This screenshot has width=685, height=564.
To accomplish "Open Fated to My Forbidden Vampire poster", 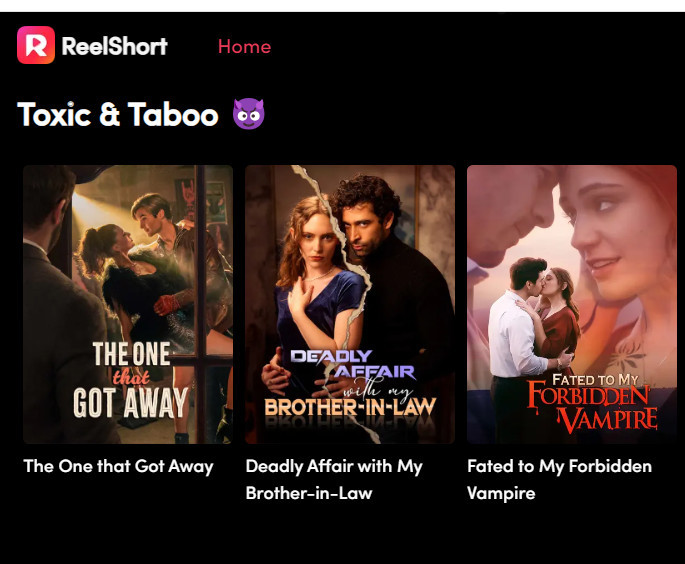I will click(x=571, y=304).
